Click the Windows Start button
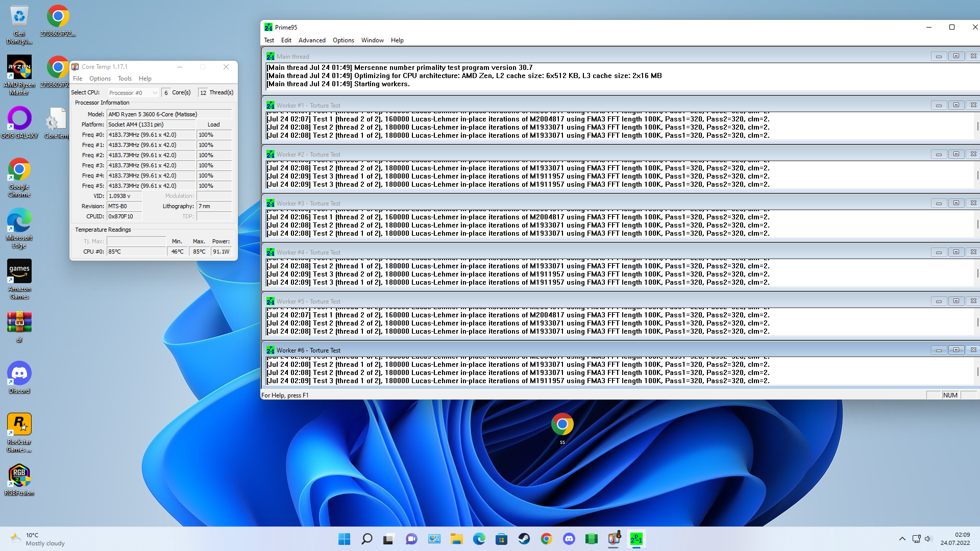 coord(344,539)
